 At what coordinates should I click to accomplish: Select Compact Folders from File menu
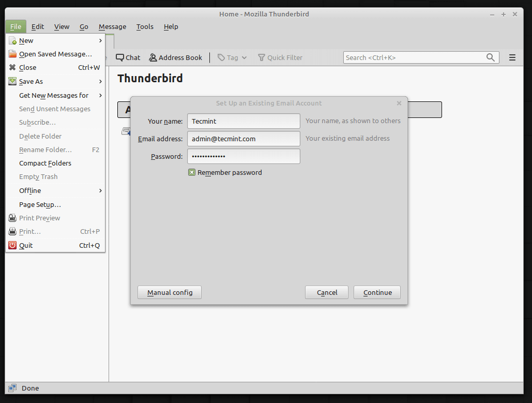45,163
